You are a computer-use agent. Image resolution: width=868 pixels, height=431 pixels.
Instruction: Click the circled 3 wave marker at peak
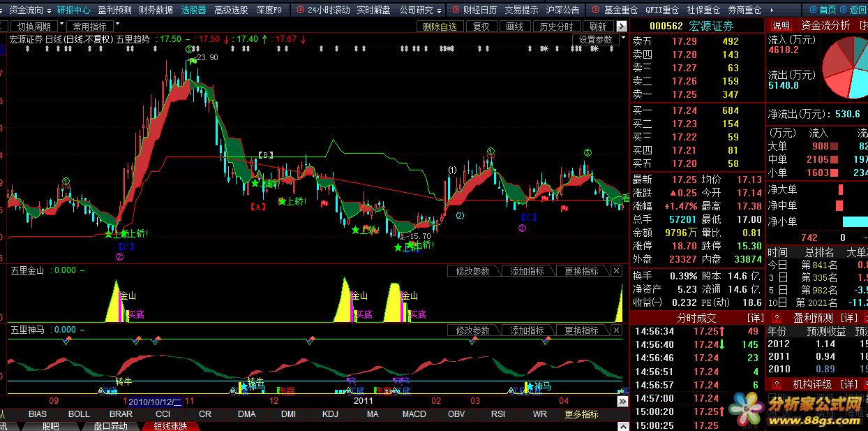click(189, 50)
